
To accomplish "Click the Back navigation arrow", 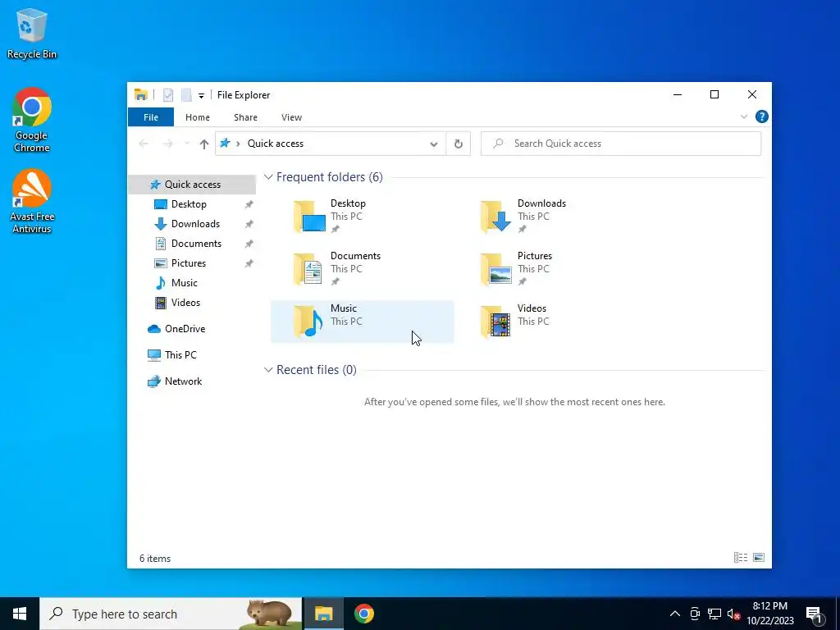I will [x=144, y=144].
